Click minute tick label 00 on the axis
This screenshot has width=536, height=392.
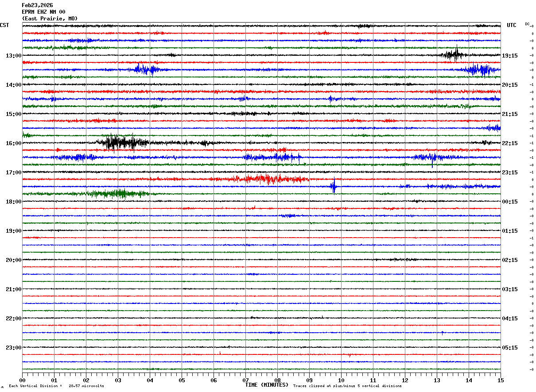(x=22, y=380)
